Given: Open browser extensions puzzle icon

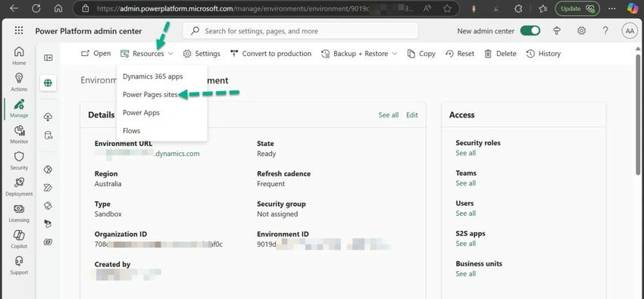Looking at the screenshot, I should (x=519, y=8).
